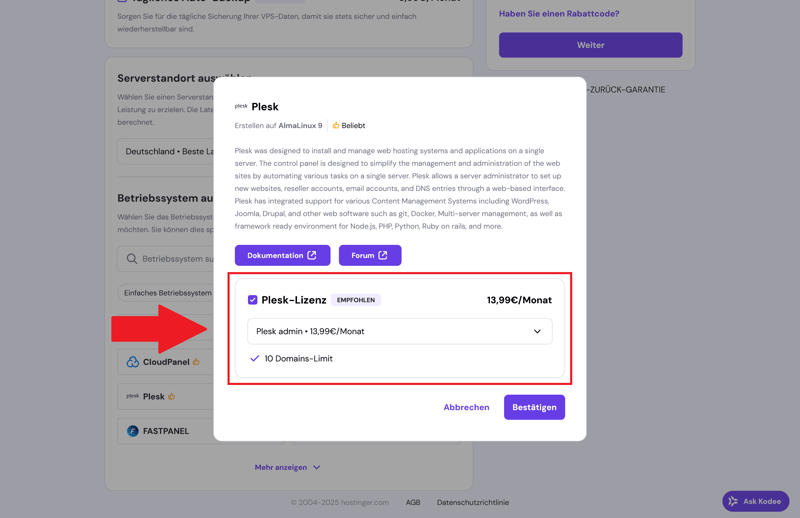Click the Beliebt thumbs-up icon
The width and height of the screenshot is (800, 518).
[x=336, y=126]
